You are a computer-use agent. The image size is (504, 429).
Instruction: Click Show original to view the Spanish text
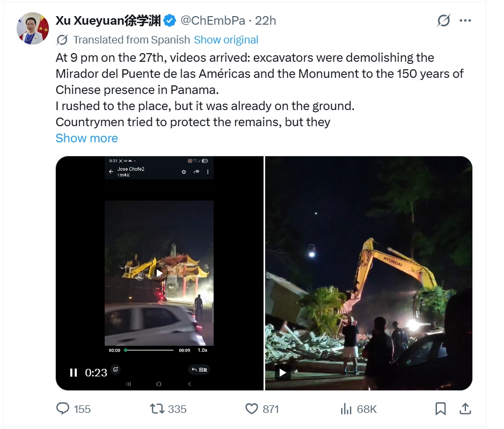pyautogui.click(x=226, y=39)
